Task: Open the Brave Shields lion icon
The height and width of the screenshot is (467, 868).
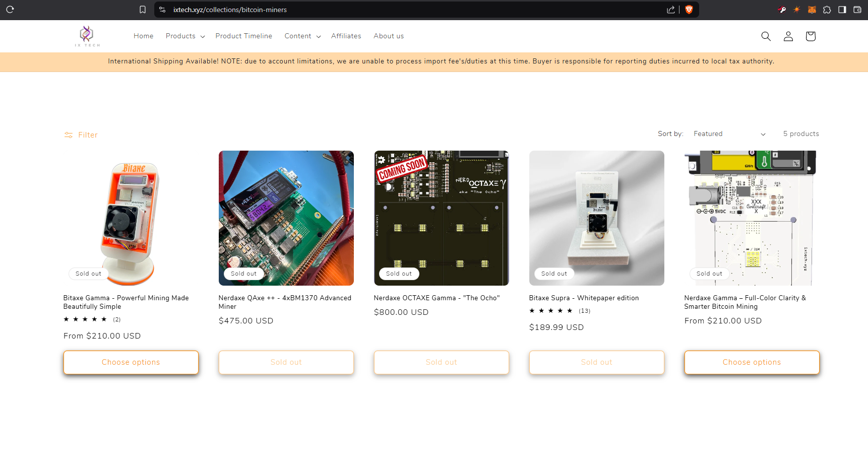Action: coord(689,10)
